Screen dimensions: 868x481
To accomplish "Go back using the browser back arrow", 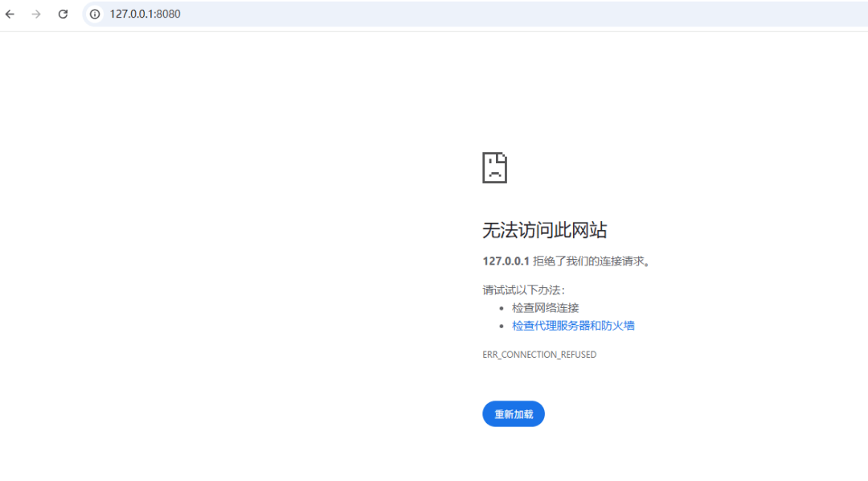I will click(x=10, y=14).
